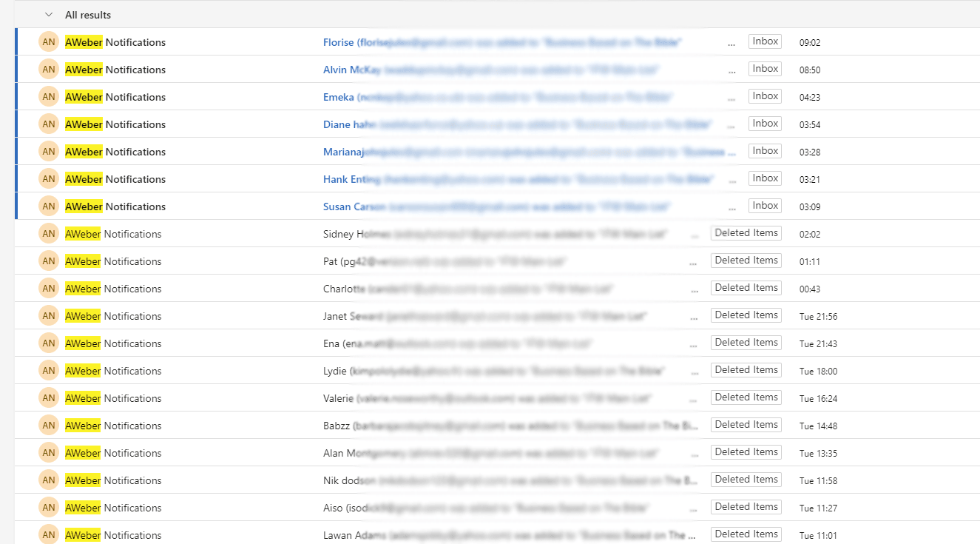Click the AN avatar on the 03:09 row

49,206
